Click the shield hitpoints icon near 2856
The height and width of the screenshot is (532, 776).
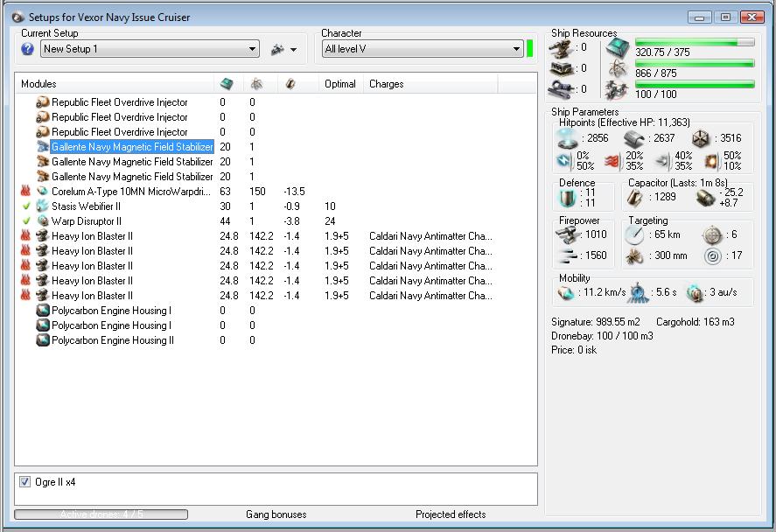(568, 138)
